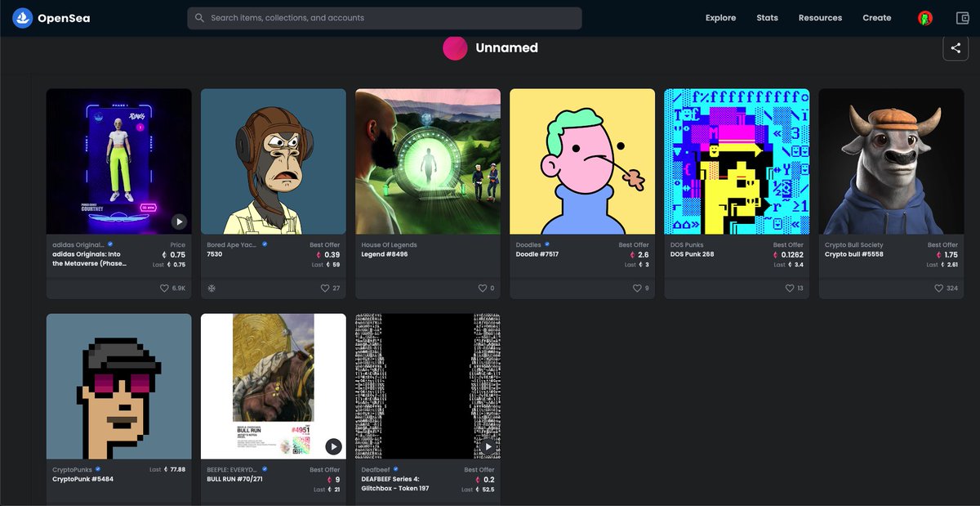Favorite DOS Punk 268 heart icon
The height and width of the screenshot is (506, 980).
tap(790, 289)
